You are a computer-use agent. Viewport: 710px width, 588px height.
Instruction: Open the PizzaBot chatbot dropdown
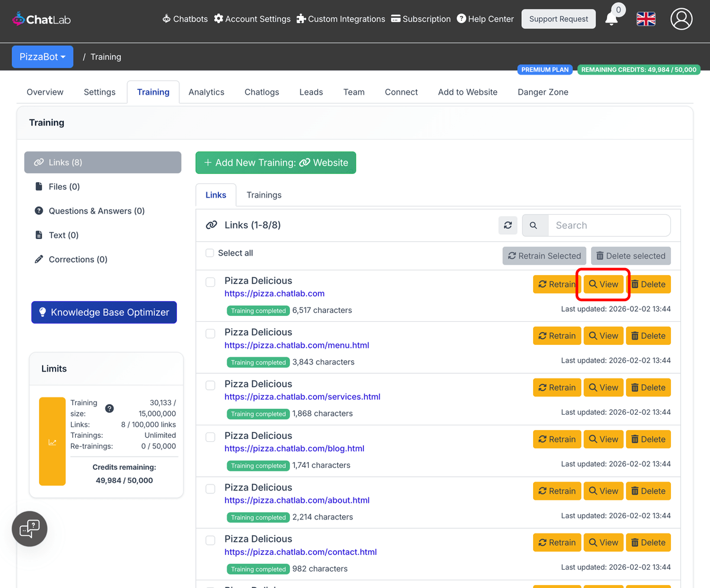42,56
